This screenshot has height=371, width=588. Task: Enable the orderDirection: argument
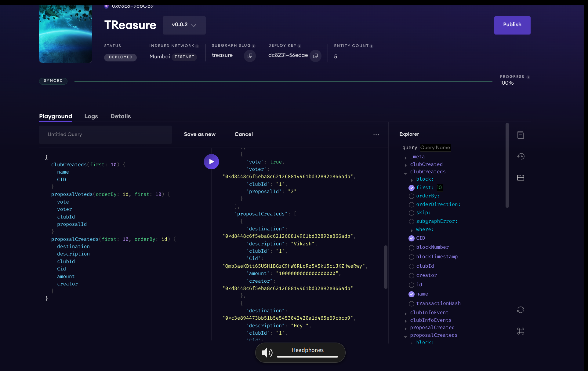412,204
